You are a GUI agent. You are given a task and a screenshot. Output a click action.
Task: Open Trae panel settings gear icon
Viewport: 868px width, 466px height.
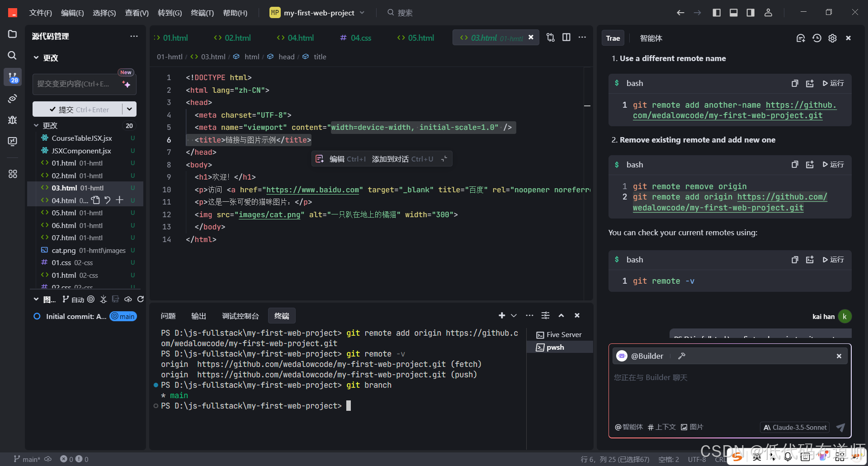pyautogui.click(x=832, y=38)
